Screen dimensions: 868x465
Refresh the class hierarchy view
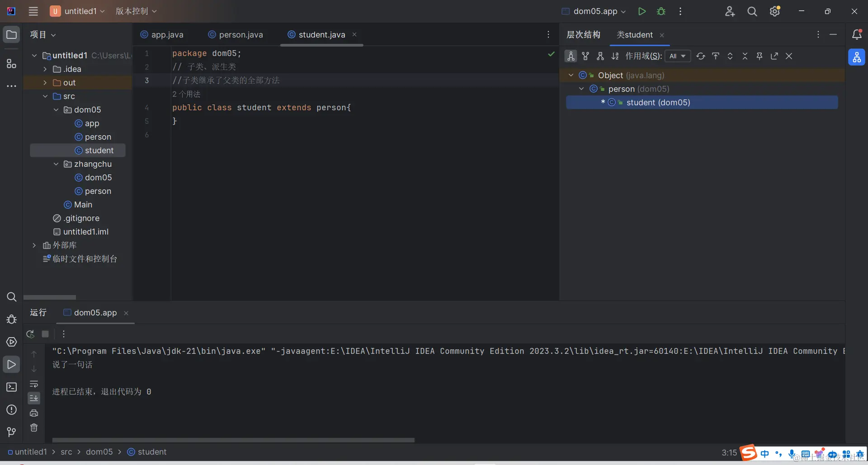701,56
